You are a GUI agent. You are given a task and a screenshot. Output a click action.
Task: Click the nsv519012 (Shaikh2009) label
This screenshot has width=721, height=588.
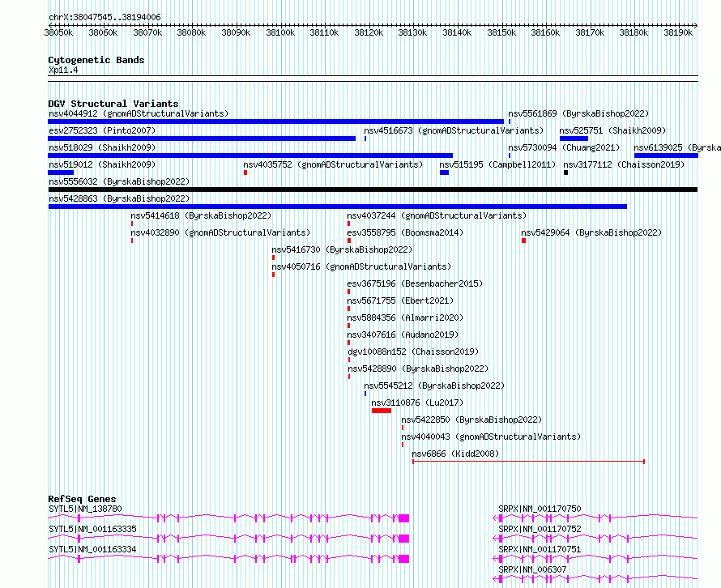[102, 164]
